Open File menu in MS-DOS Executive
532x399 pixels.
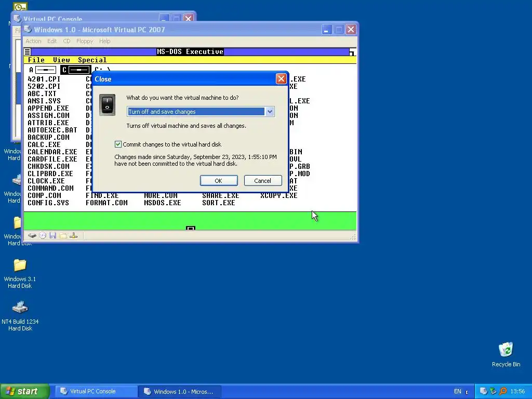click(36, 60)
